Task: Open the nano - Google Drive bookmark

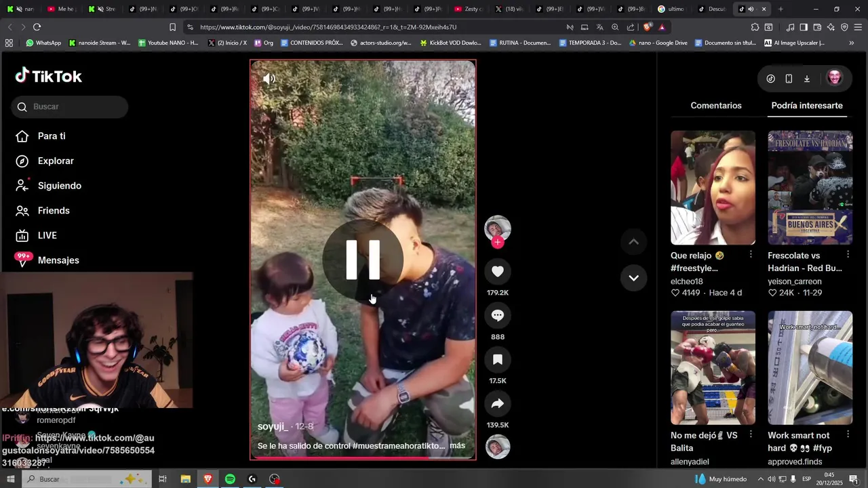Action: (658, 43)
